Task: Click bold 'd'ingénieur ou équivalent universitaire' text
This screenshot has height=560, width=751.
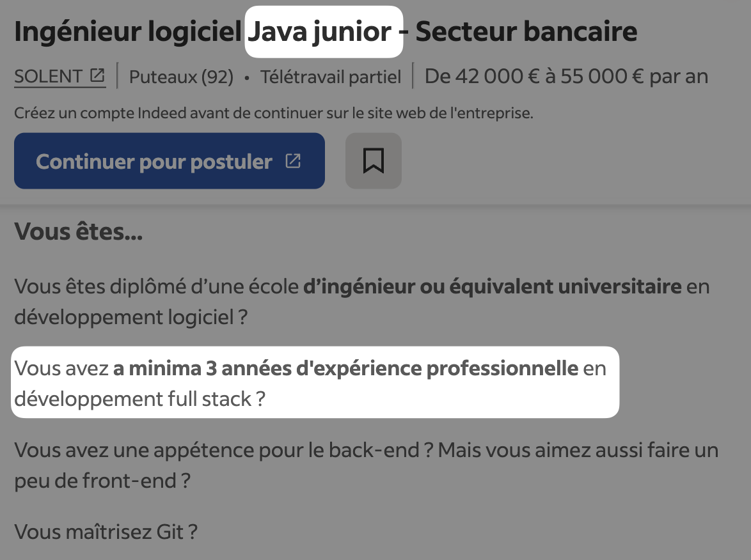Action: 492,286
